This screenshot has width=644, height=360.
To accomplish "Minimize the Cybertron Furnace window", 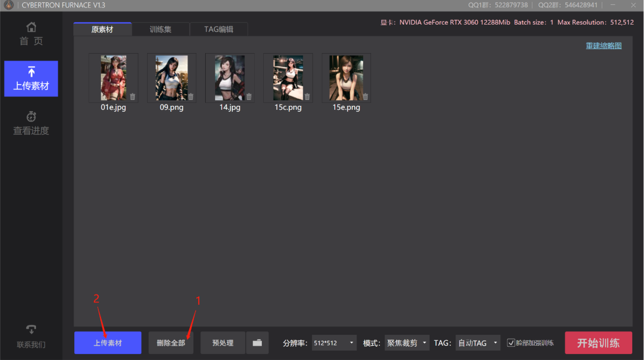I will pyautogui.click(x=613, y=5).
